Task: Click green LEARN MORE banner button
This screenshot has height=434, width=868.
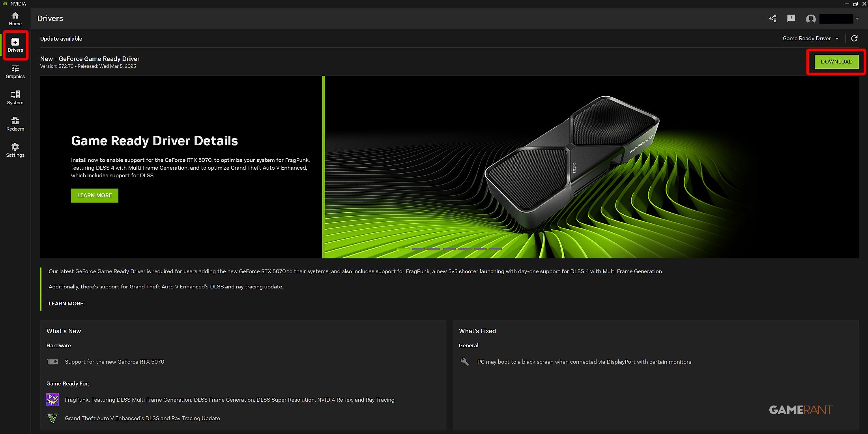Action: pyautogui.click(x=95, y=195)
